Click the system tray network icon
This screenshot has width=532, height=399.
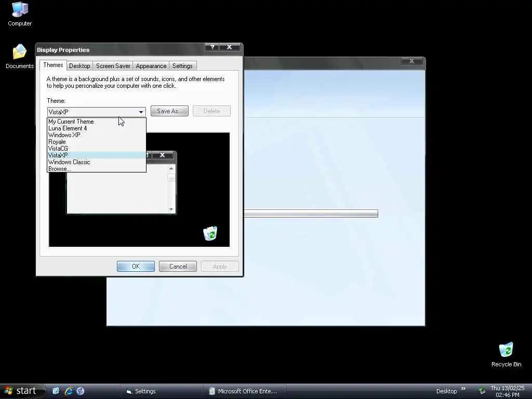[482, 391]
